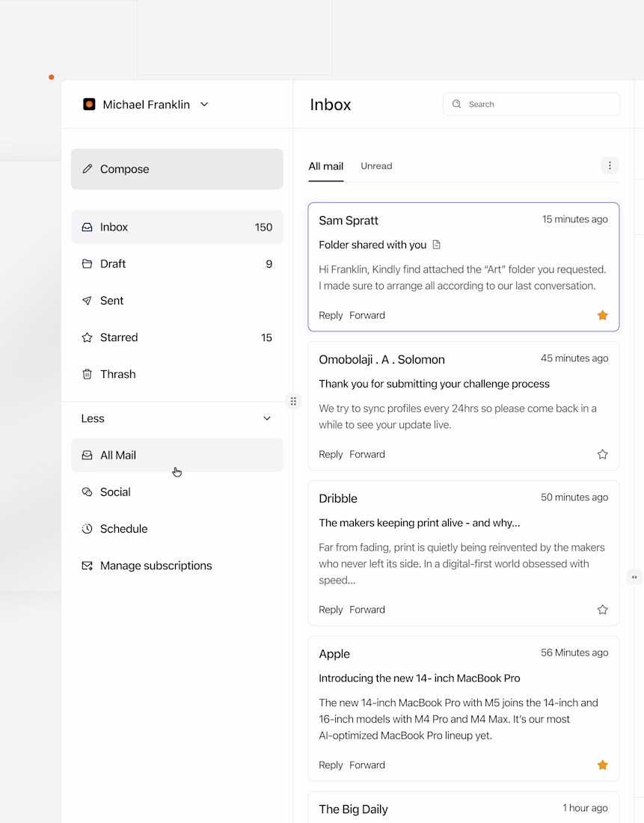Select the All mail tab
The image size is (644, 823).
326,166
